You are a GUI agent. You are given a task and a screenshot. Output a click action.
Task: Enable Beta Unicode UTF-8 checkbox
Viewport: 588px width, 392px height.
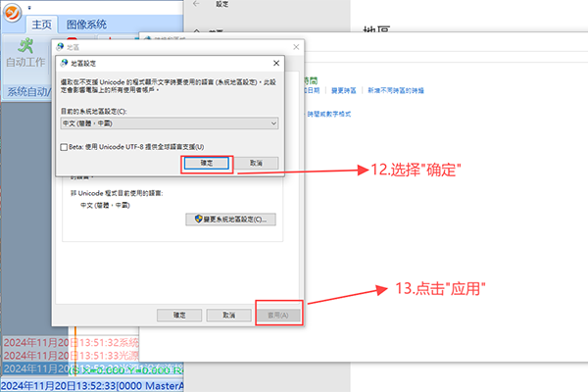[x=65, y=145]
